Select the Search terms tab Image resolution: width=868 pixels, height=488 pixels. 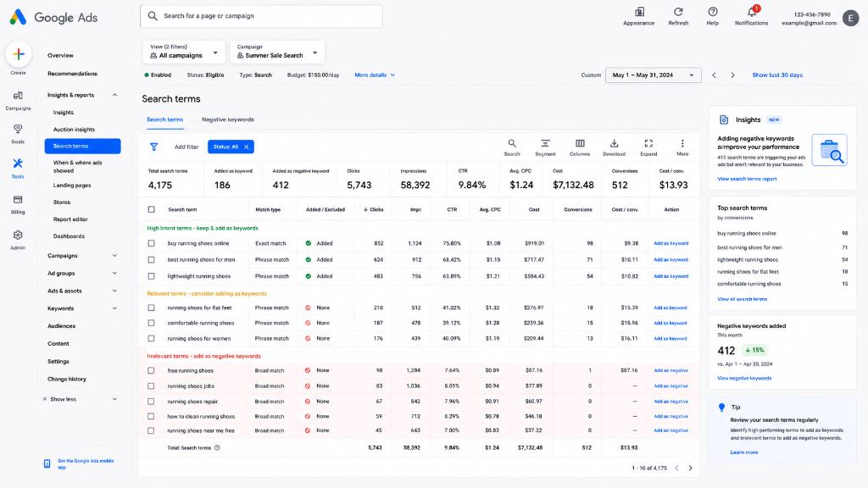pyautogui.click(x=165, y=119)
